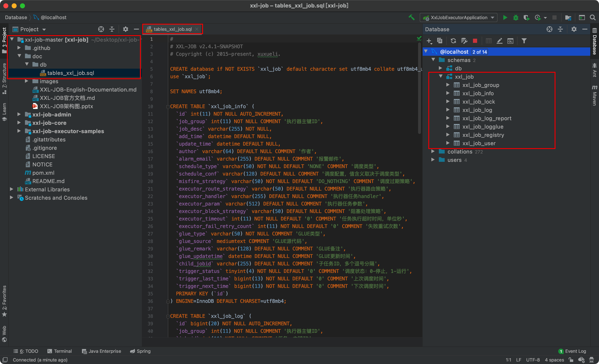Select Scratches and Consoles node

point(56,198)
